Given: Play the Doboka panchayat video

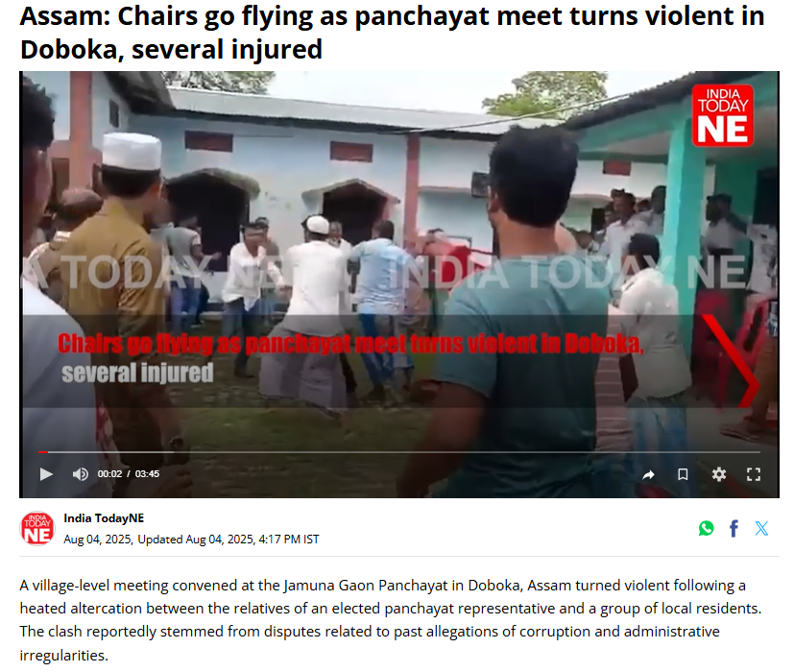Looking at the screenshot, I should click(46, 474).
